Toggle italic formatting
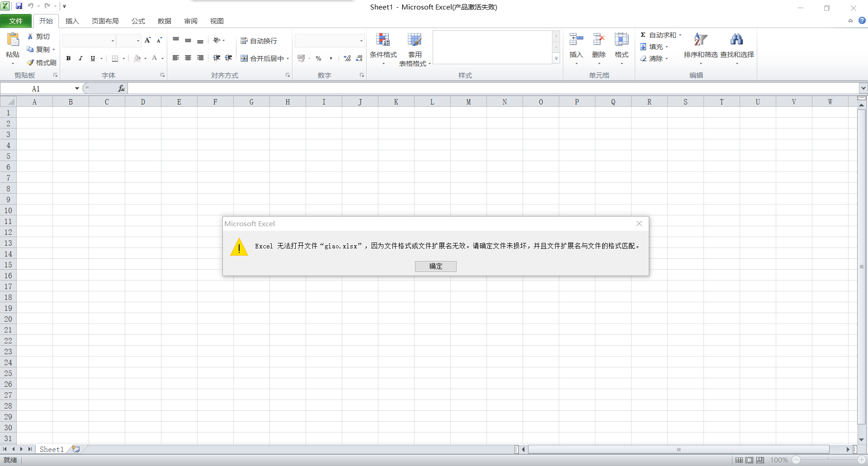 80,58
